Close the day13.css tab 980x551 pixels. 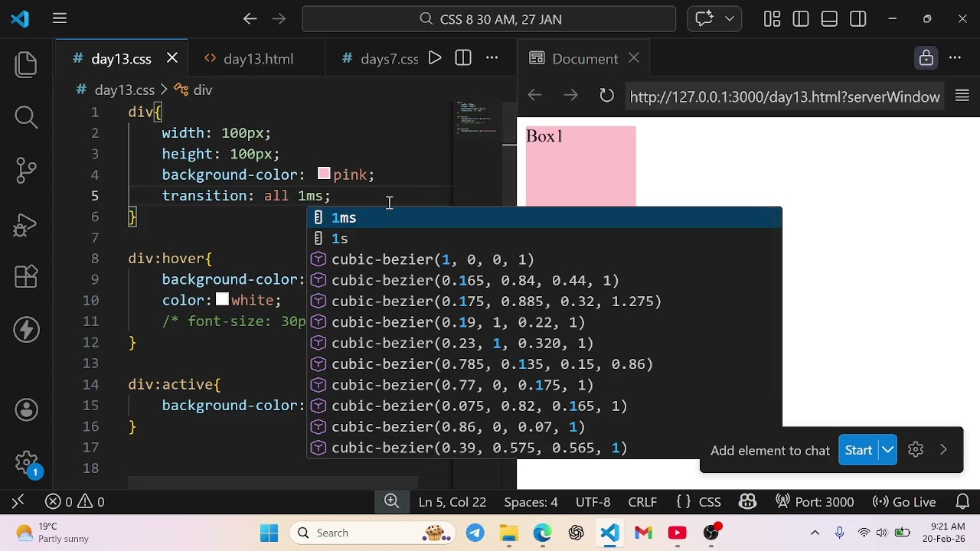click(172, 58)
